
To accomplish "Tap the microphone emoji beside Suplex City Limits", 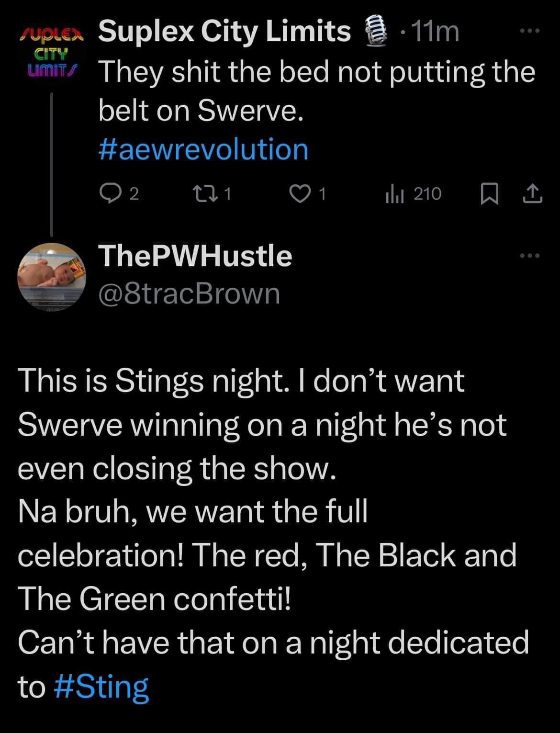I will pos(376,32).
